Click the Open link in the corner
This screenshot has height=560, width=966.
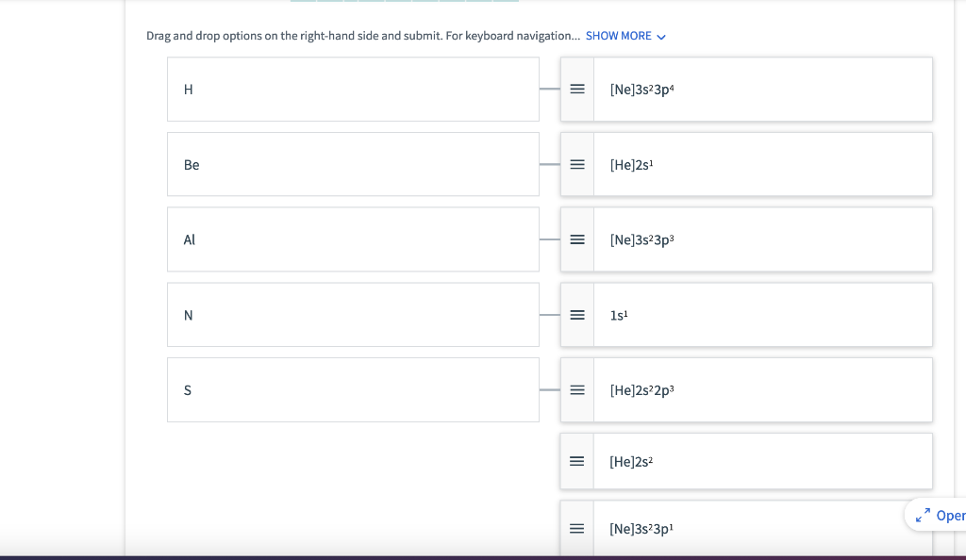click(x=951, y=516)
